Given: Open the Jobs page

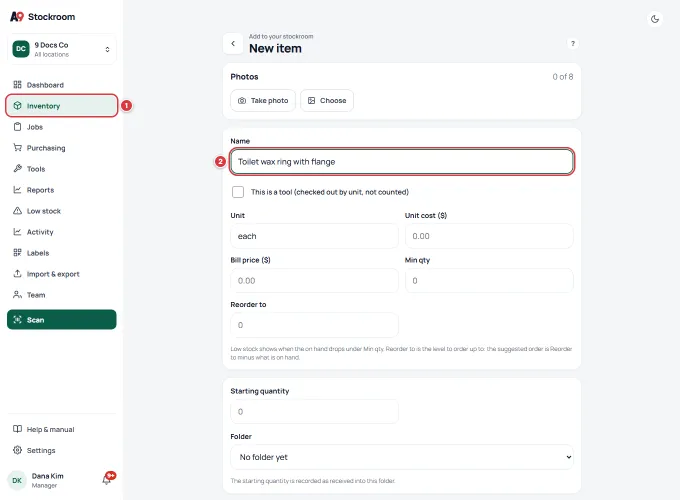Looking at the screenshot, I should 62,127.
